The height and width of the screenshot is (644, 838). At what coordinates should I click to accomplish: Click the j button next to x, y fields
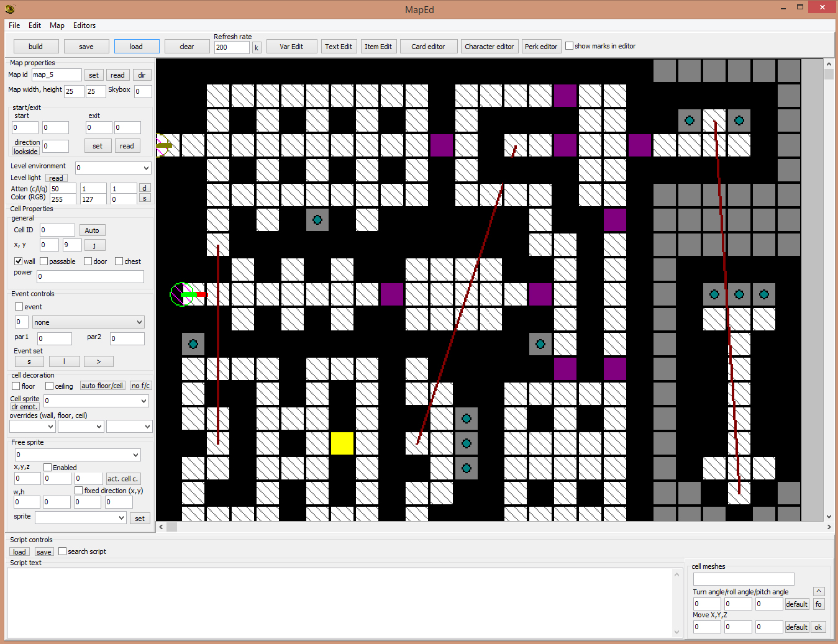[94, 245]
